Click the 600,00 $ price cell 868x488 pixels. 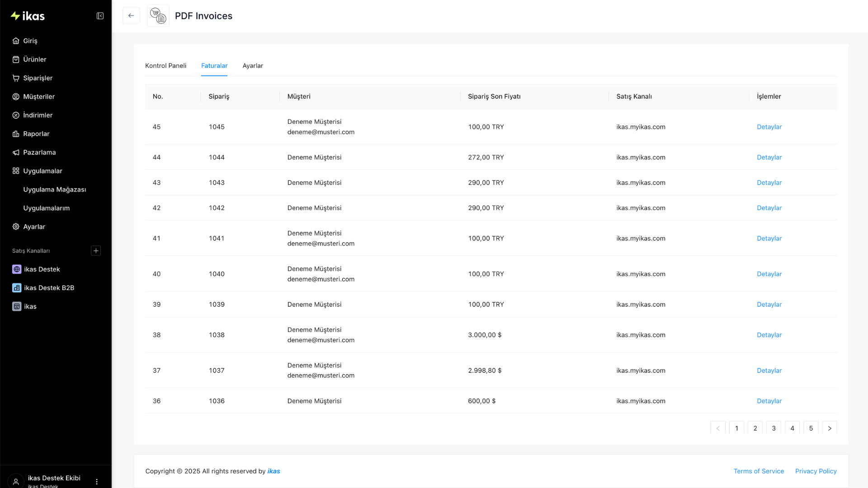point(482,401)
